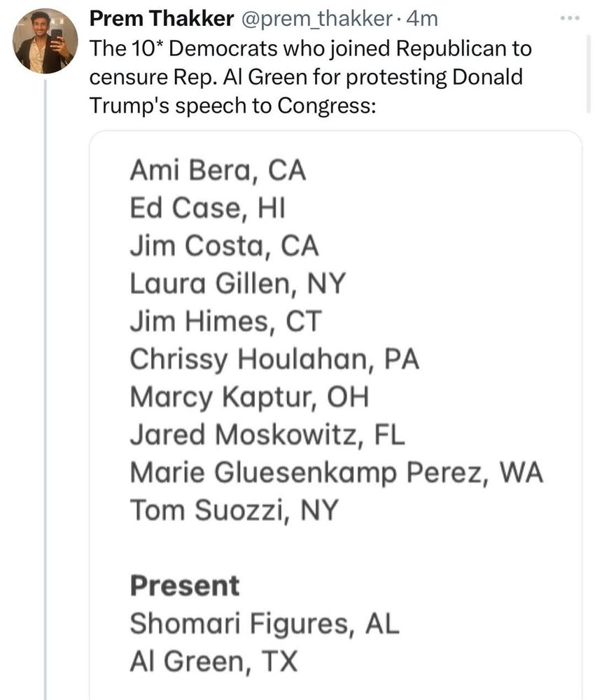The image size is (595, 700).
Task: Open the @prem_thakker handle link
Action: [317, 19]
